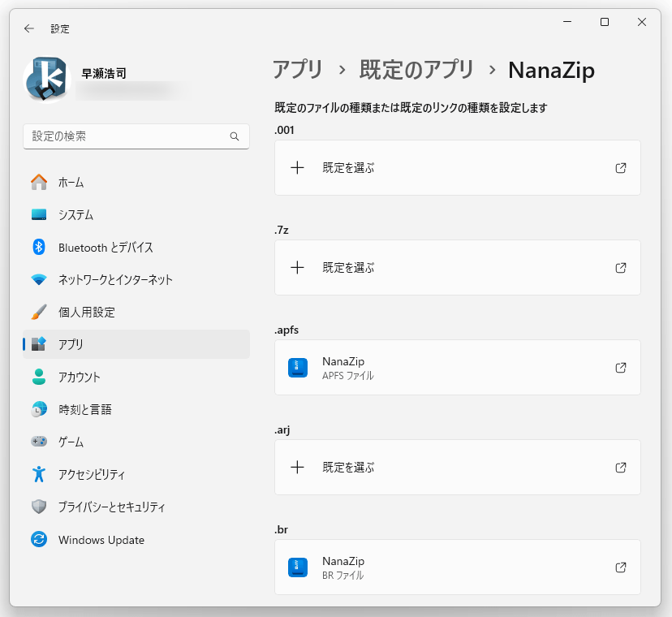This screenshot has height=617, width=672.
Task: Click plus icon in .arj card
Action: 297,468
